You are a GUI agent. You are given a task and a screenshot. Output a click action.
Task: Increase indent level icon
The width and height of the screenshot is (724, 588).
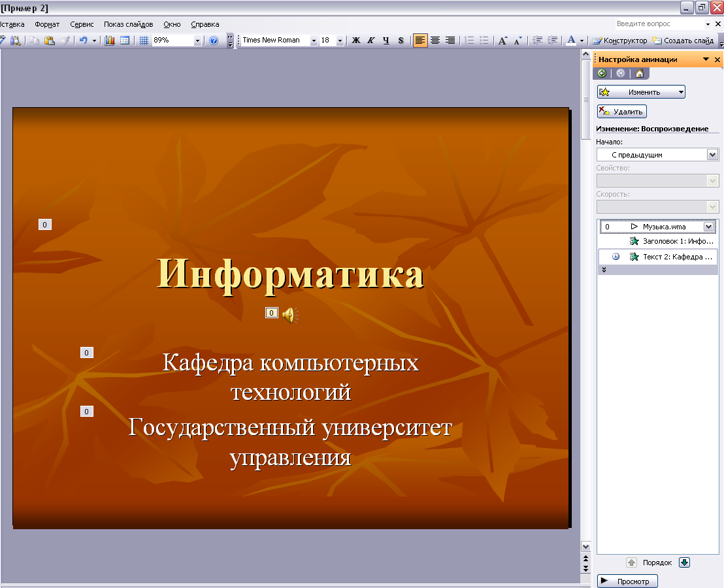[552, 41]
